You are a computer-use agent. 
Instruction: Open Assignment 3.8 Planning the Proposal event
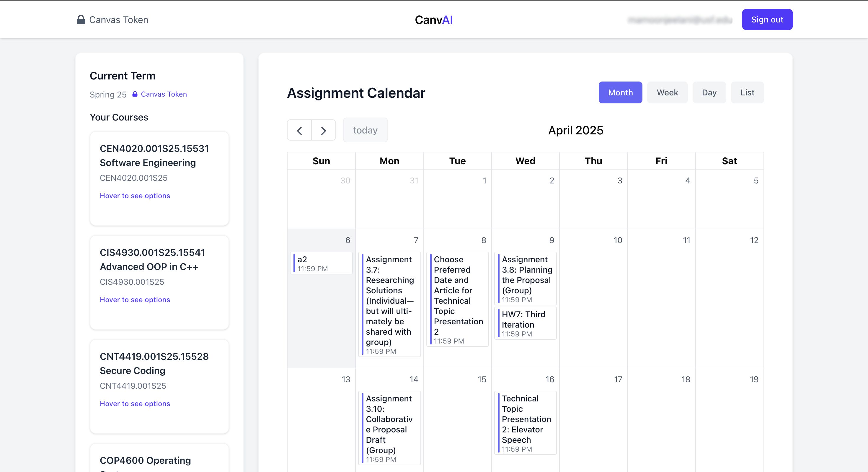click(525, 279)
